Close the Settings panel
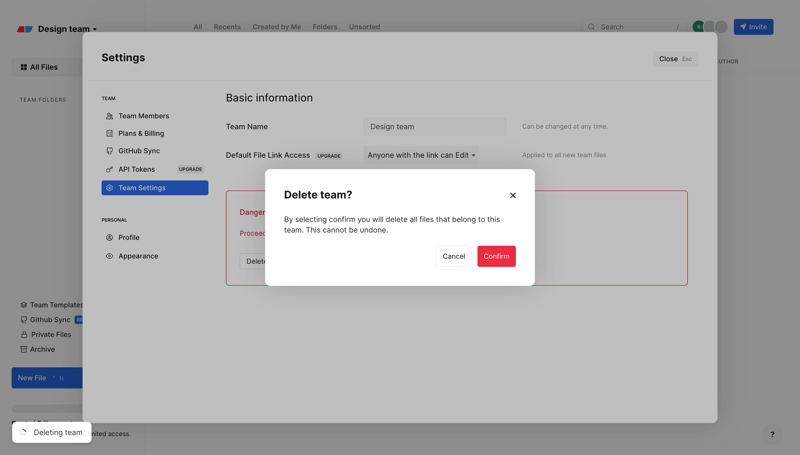 click(x=675, y=59)
